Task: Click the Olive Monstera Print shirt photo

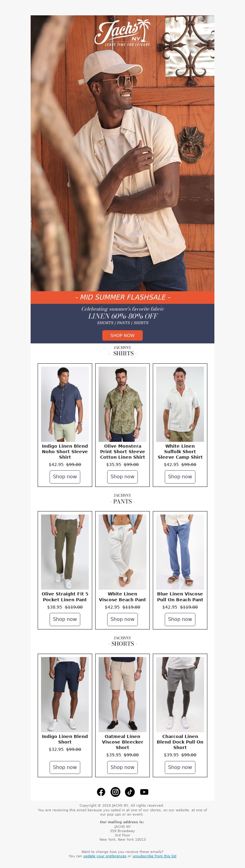Action: (x=123, y=404)
